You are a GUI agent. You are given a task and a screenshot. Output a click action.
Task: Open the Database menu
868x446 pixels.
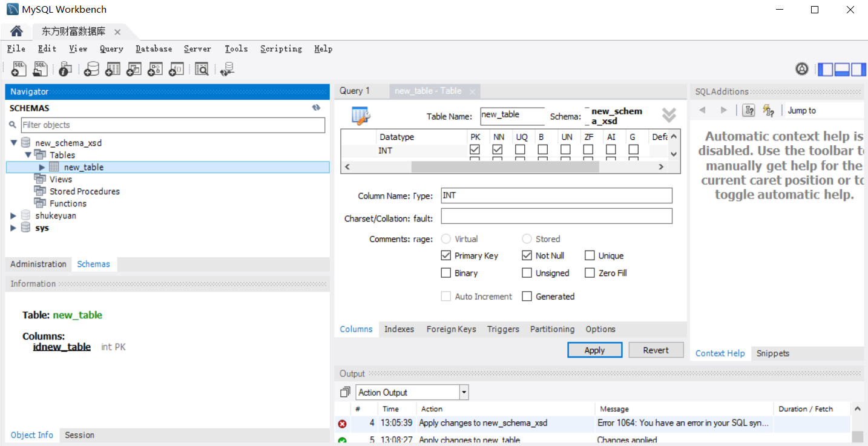(x=154, y=49)
